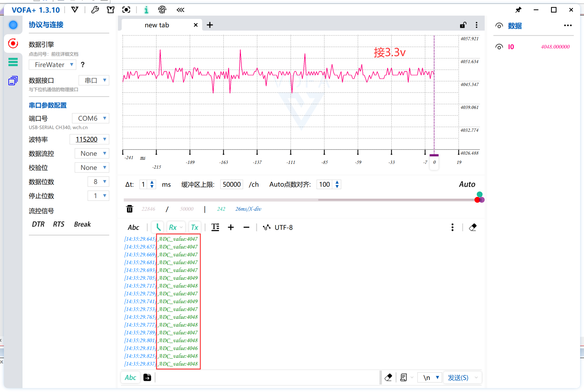Screen dimensions: 584x392
Task: Toggle the Break signal
Action: [82, 224]
